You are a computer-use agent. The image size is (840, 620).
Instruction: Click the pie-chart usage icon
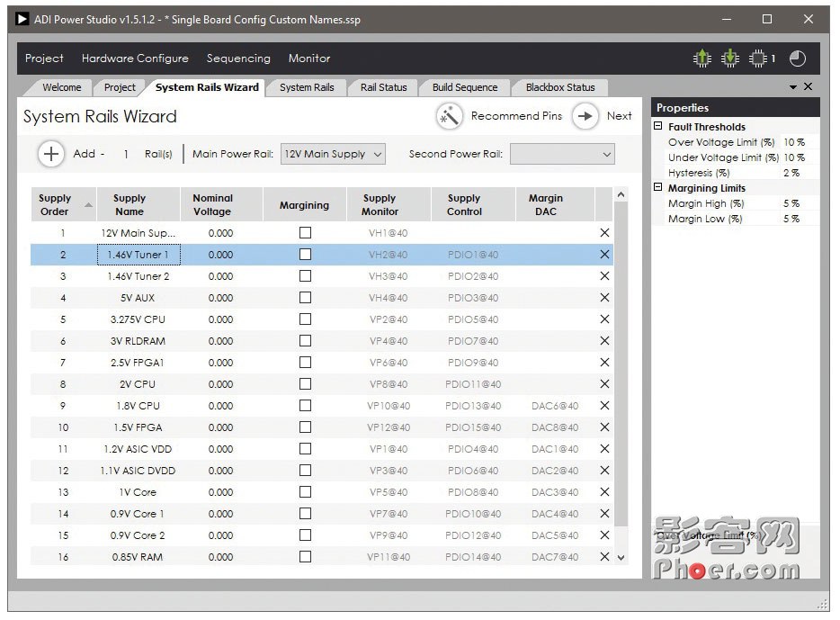pos(797,58)
